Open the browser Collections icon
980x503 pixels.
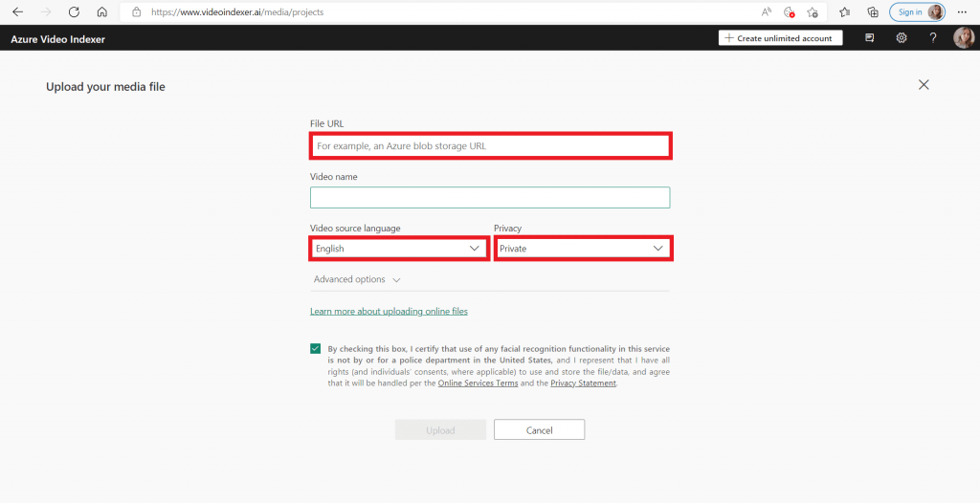click(873, 12)
